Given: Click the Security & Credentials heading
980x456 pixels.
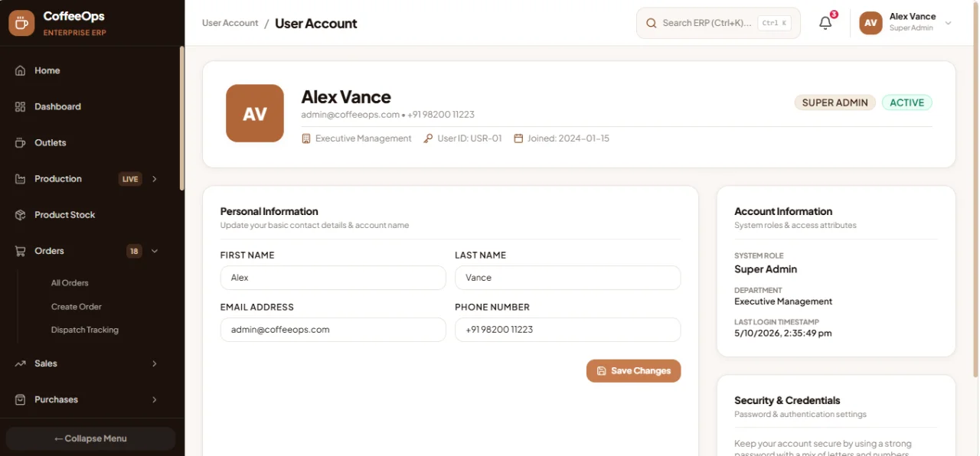Looking at the screenshot, I should tap(787, 400).
